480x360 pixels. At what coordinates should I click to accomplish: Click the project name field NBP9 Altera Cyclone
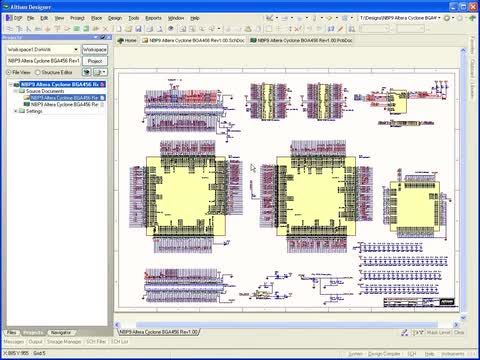click(43, 61)
